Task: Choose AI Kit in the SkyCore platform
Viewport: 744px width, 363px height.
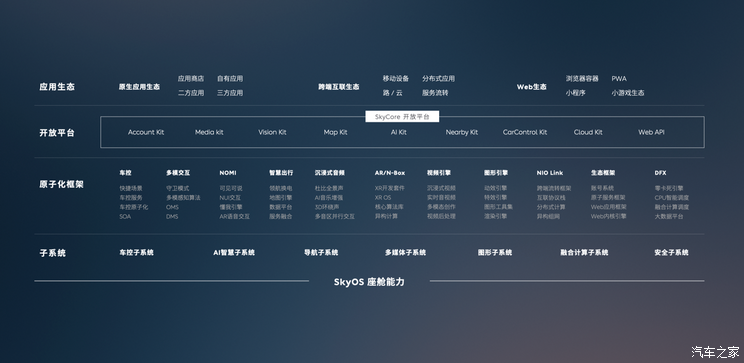Action: [x=399, y=132]
